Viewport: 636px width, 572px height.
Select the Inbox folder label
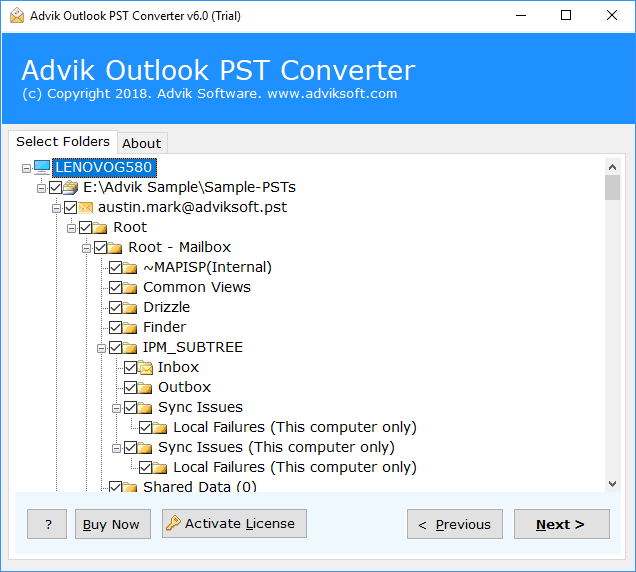178,368
